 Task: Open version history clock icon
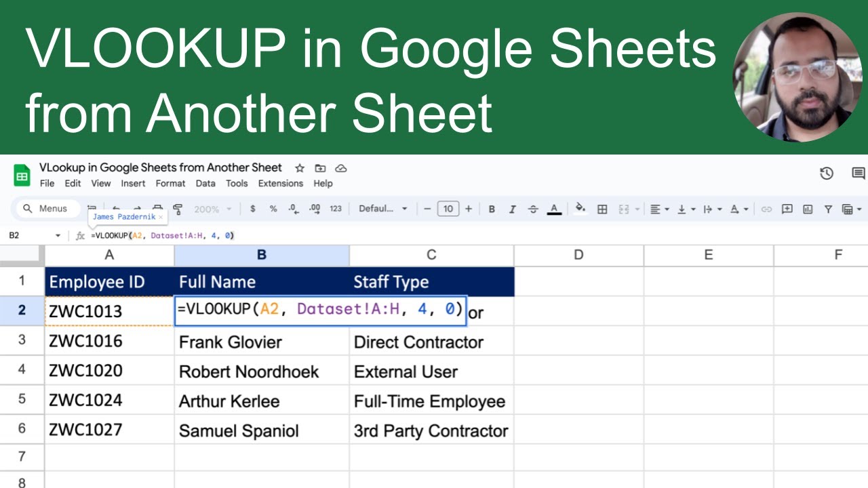[x=827, y=174]
